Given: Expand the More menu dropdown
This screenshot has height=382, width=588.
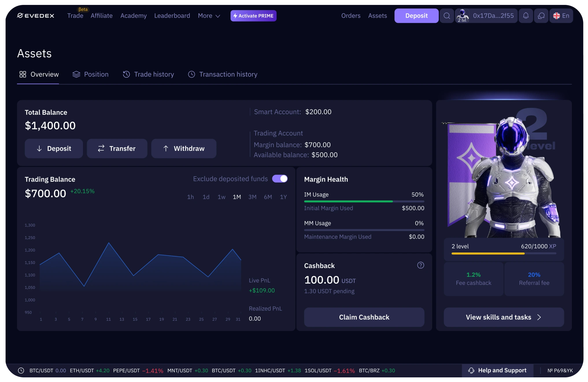Looking at the screenshot, I should (x=209, y=16).
